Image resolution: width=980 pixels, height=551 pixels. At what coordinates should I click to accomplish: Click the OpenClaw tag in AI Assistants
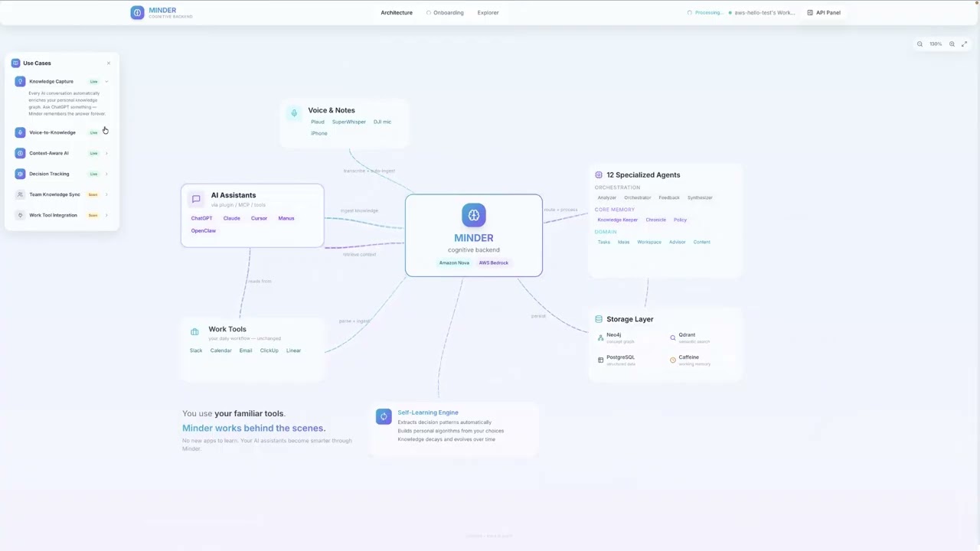(x=204, y=230)
